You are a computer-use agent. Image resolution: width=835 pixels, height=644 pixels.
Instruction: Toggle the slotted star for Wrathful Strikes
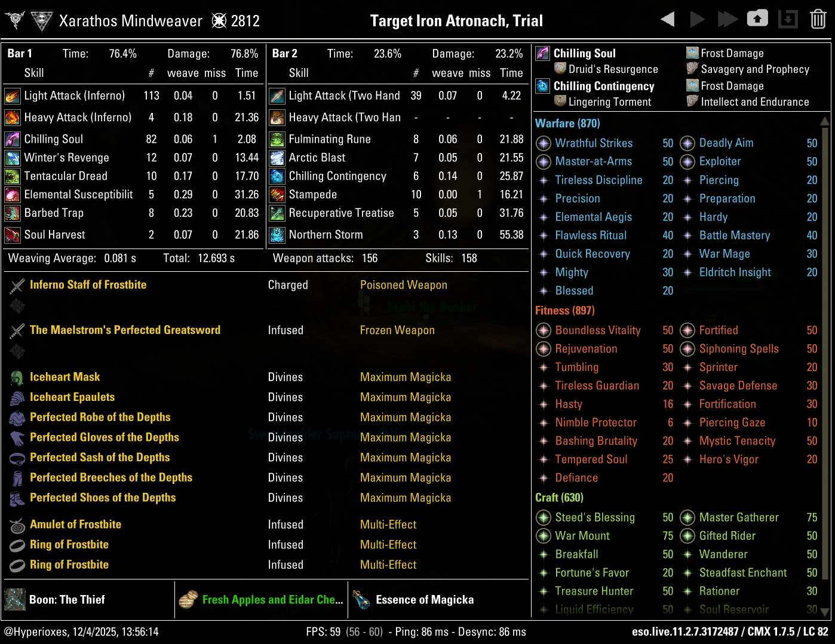(543, 143)
